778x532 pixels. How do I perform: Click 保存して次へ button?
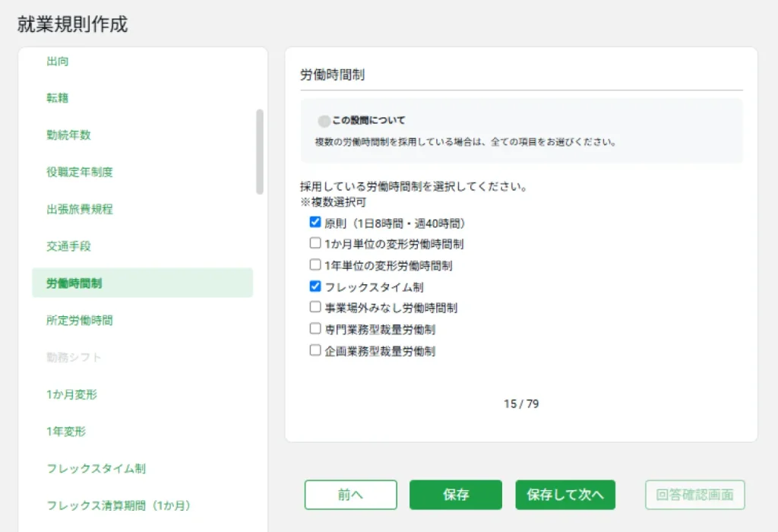pos(565,495)
